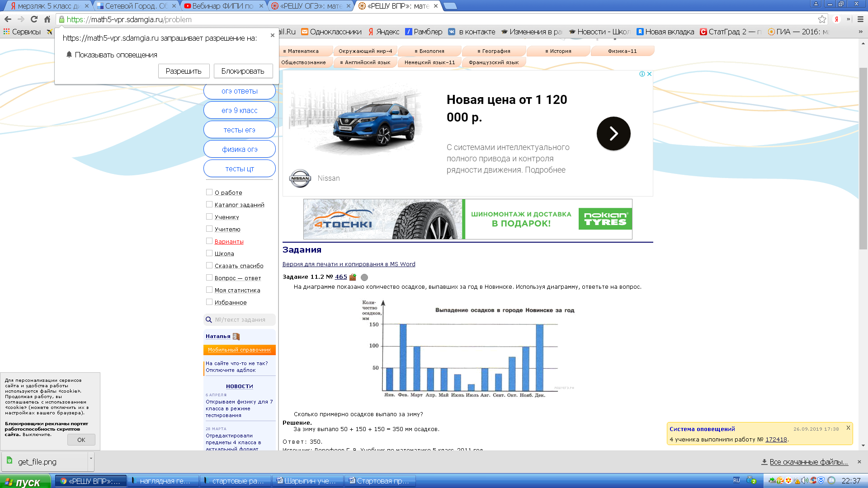Click the gray circle icon beside task 465
This screenshot has height=488, width=868.
364,277
